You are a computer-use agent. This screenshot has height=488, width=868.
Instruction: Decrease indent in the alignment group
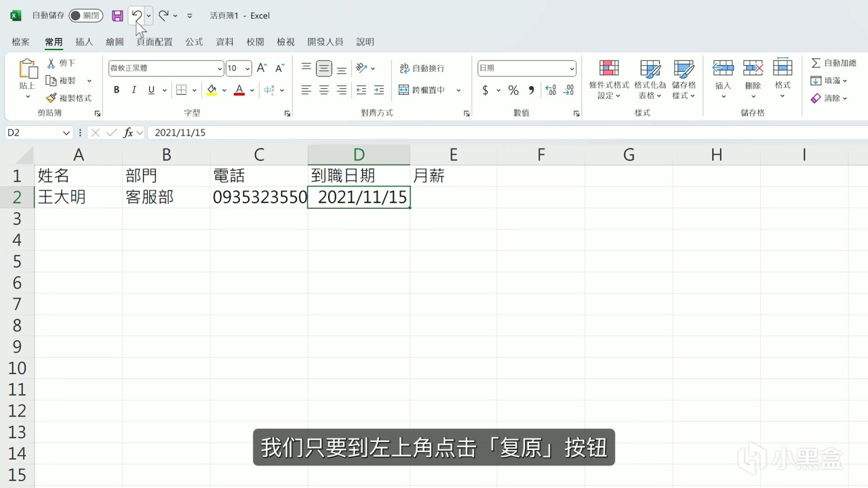click(x=361, y=90)
